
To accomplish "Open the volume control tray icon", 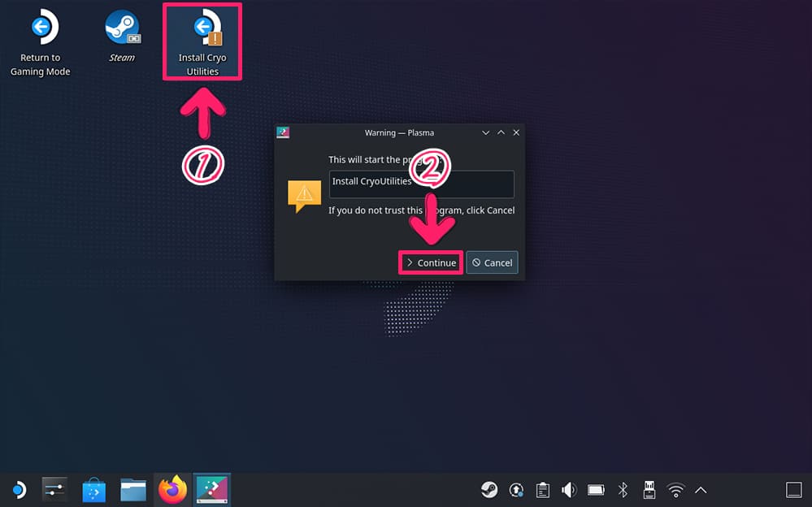I will [569, 489].
